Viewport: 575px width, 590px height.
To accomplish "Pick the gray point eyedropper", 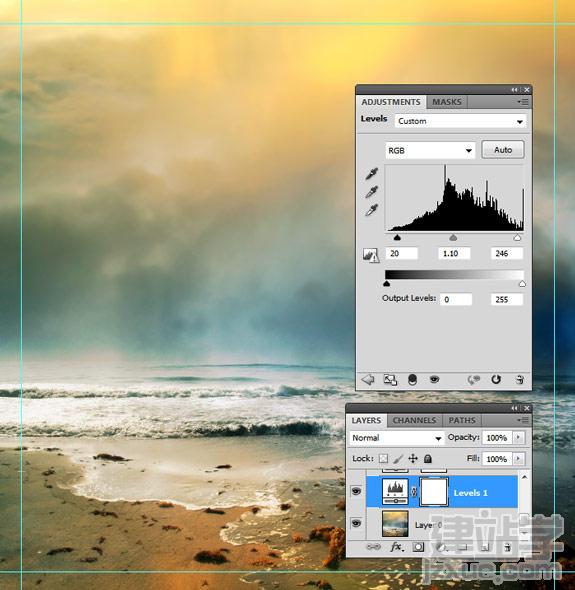I will 371,192.
